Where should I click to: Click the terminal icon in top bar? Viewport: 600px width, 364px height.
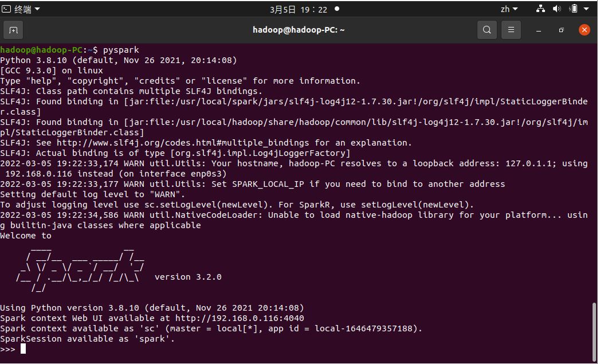(x=6, y=9)
